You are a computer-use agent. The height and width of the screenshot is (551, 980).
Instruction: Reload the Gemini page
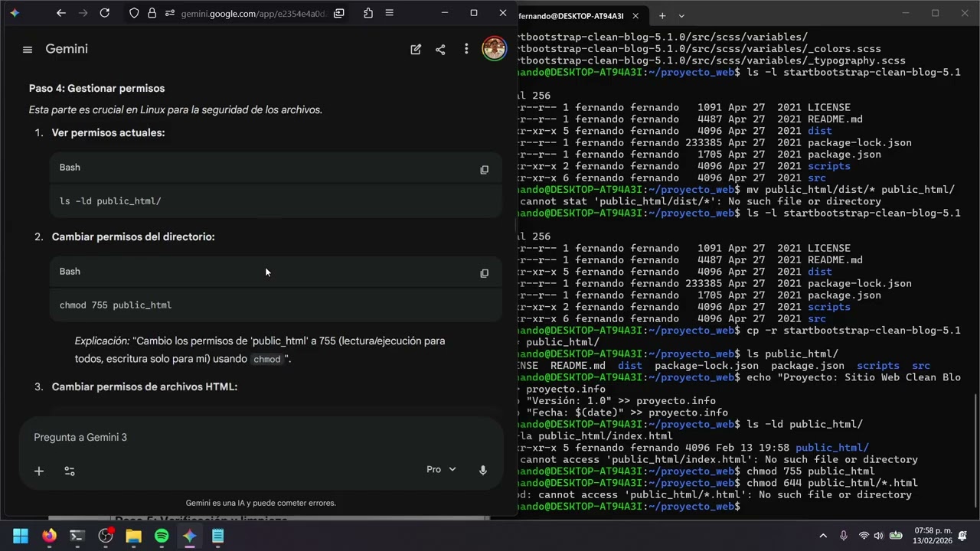[105, 13]
